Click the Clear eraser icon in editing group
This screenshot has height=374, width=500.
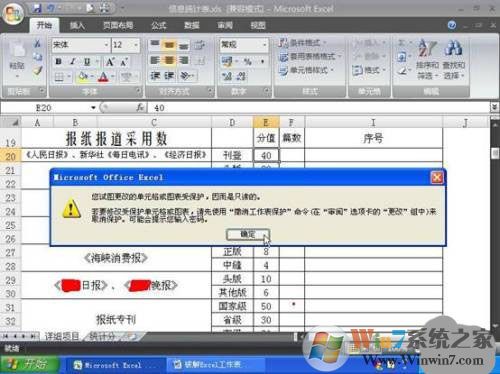click(x=403, y=70)
